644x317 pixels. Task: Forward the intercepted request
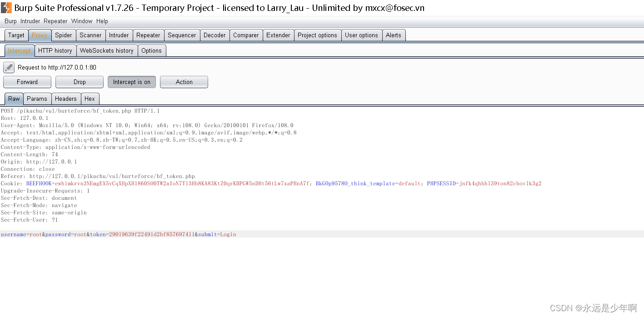pyautogui.click(x=27, y=82)
